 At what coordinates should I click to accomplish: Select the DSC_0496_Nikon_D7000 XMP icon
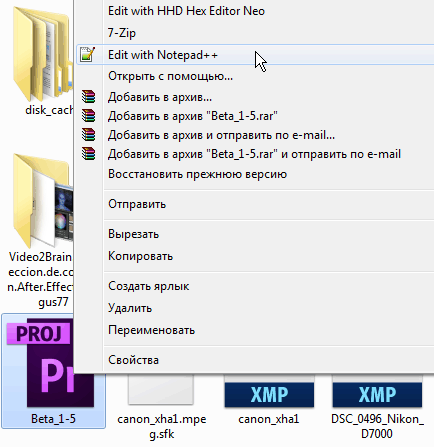point(377,391)
